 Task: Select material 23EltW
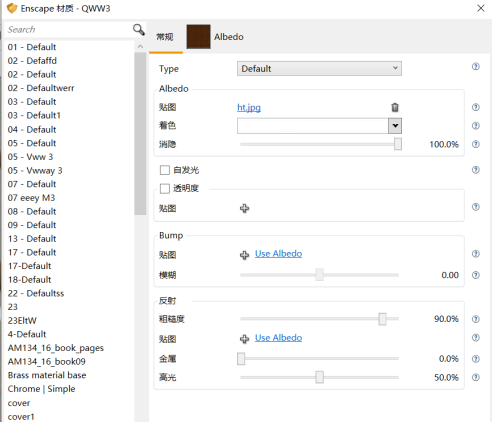[22, 321]
